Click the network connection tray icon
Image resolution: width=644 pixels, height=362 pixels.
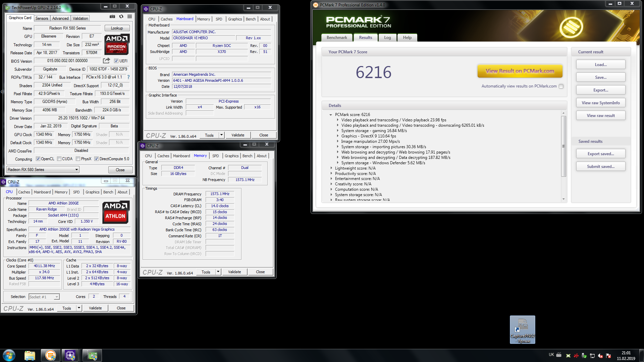pos(592,356)
